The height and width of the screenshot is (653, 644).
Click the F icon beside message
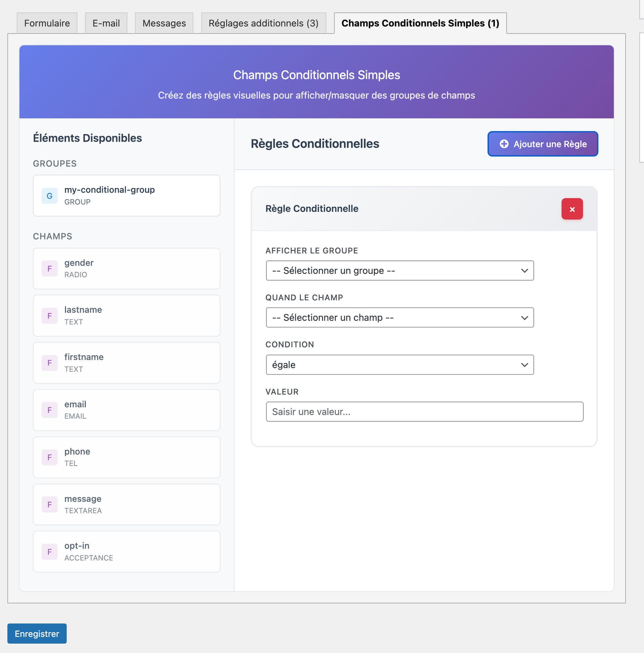pos(49,505)
